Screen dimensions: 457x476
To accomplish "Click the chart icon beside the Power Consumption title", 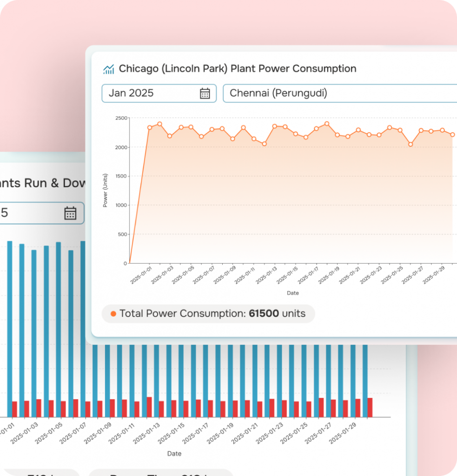I will click(108, 69).
